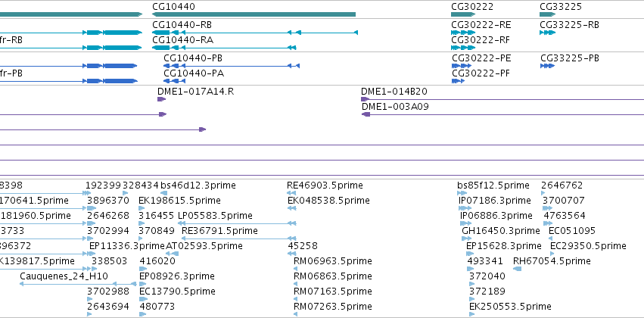The height and width of the screenshot is (318, 644).
Task: Click the CG30222-PE label
Action: [481, 58]
